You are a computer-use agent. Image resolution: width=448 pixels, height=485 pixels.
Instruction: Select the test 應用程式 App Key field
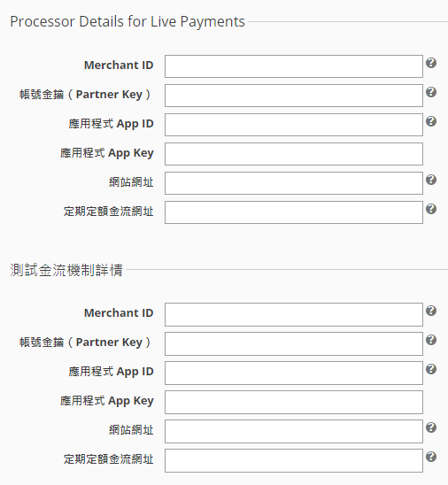coord(294,402)
